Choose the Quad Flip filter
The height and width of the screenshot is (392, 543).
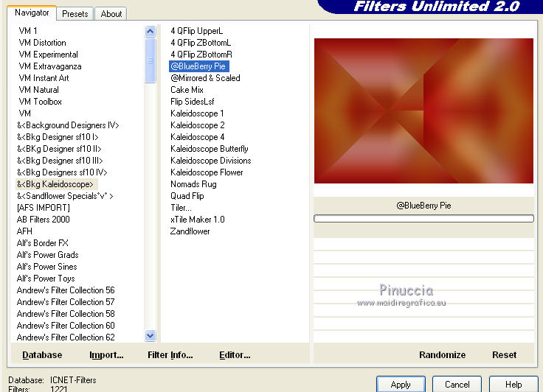[x=187, y=195]
